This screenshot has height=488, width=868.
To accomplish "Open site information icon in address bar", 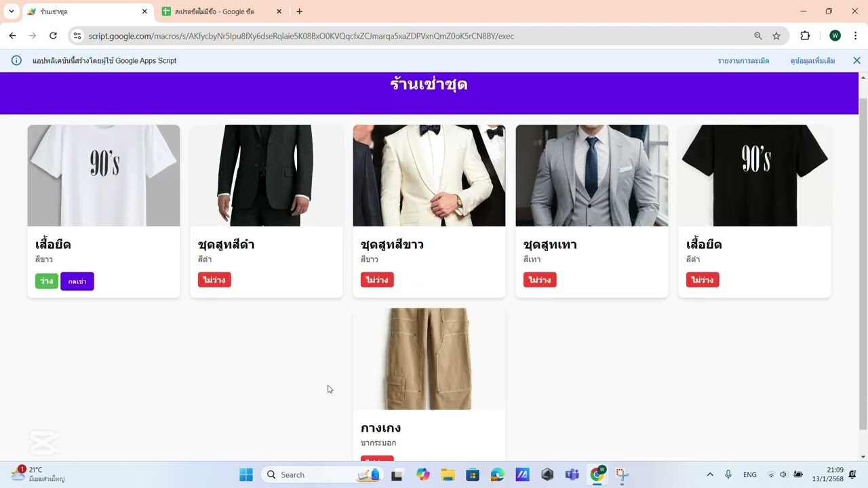I will click(77, 36).
